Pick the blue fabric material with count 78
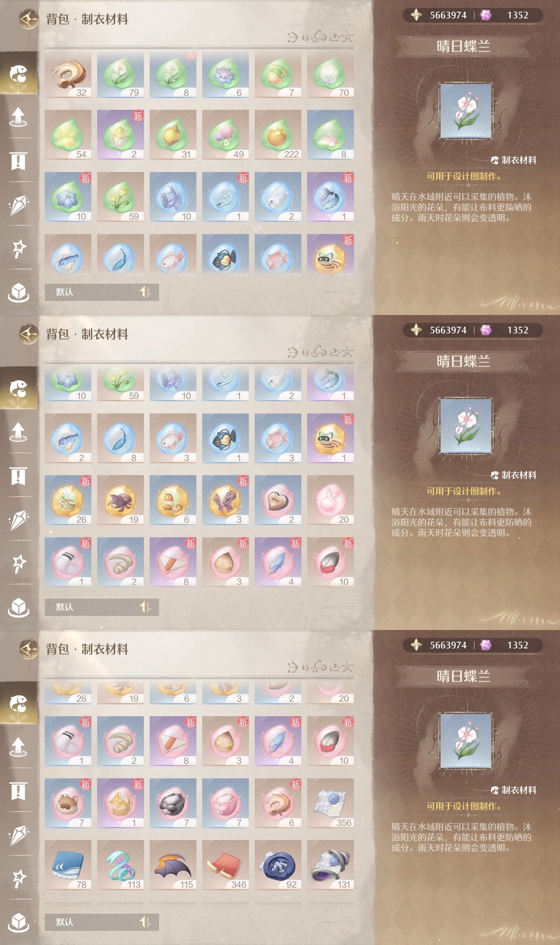 coord(68,865)
